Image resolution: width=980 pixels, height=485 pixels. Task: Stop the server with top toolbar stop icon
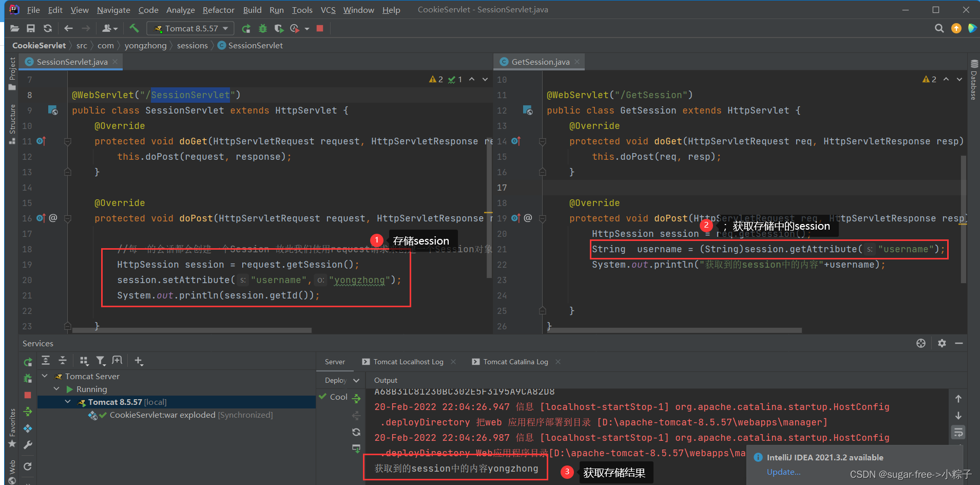click(x=320, y=28)
